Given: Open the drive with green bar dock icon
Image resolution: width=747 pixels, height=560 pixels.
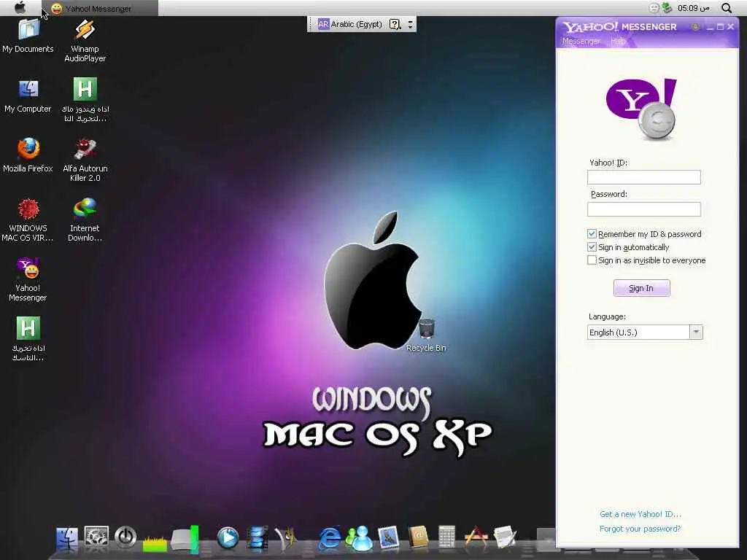Looking at the screenshot, I should coord(185,539).
